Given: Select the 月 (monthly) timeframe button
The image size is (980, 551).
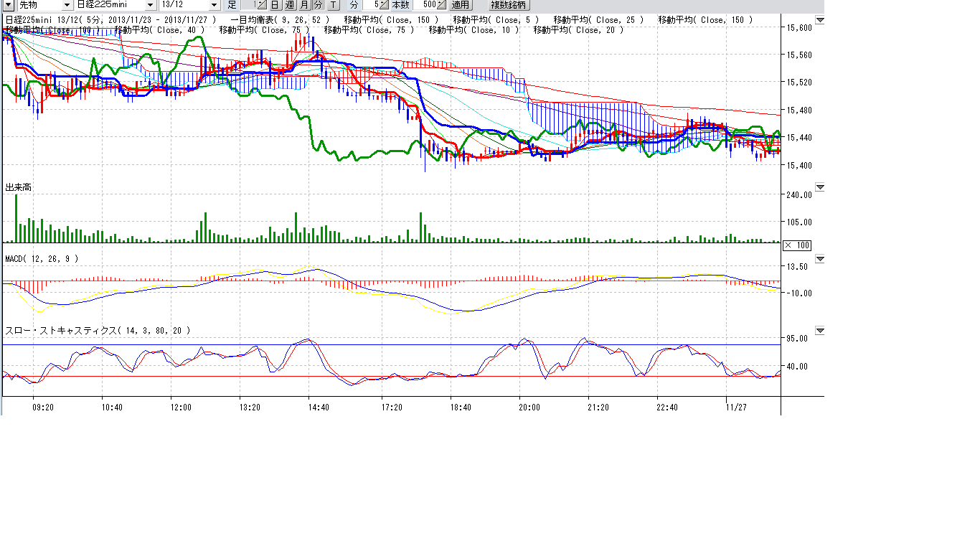Looking at the screenshot, I should point(304,5).
